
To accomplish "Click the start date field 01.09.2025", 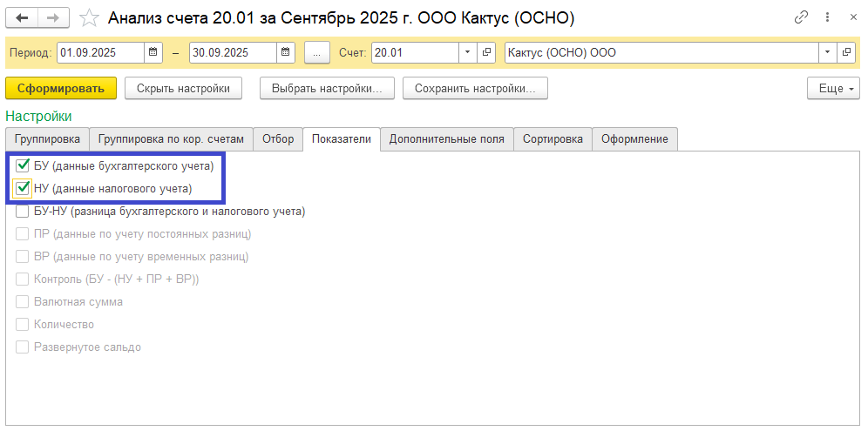I will click(101, 52).
